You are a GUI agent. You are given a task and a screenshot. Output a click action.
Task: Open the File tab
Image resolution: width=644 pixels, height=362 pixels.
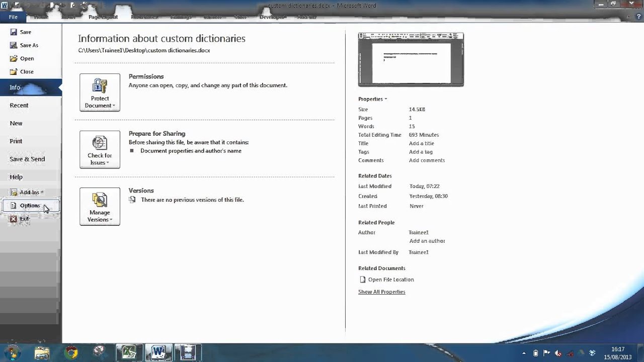click(x=13, y=17)
